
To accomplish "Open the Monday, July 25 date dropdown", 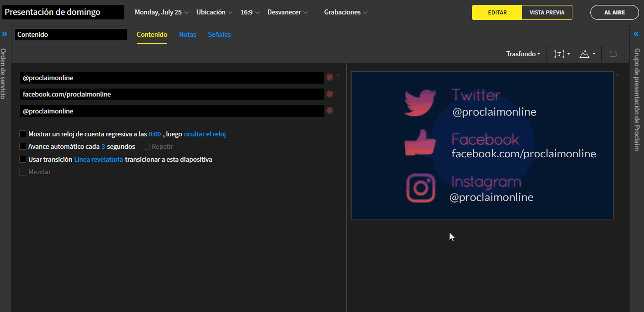I will point(162,12).
